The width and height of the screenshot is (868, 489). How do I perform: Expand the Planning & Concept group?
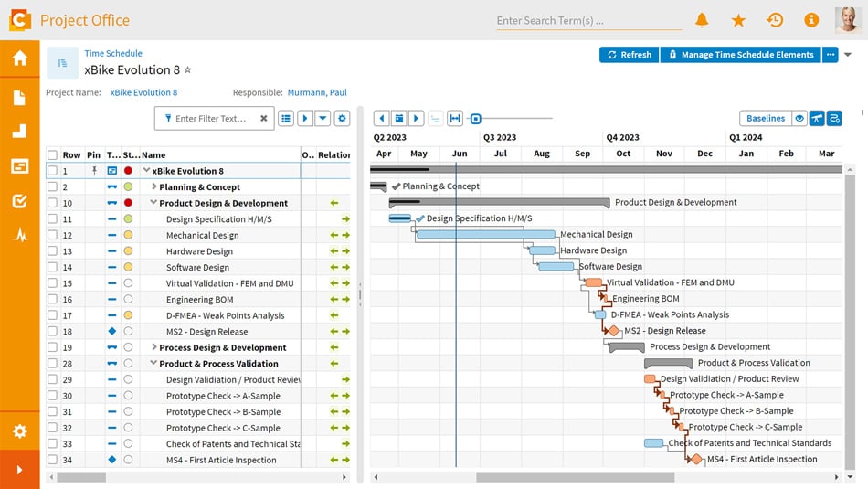(154, 187)
